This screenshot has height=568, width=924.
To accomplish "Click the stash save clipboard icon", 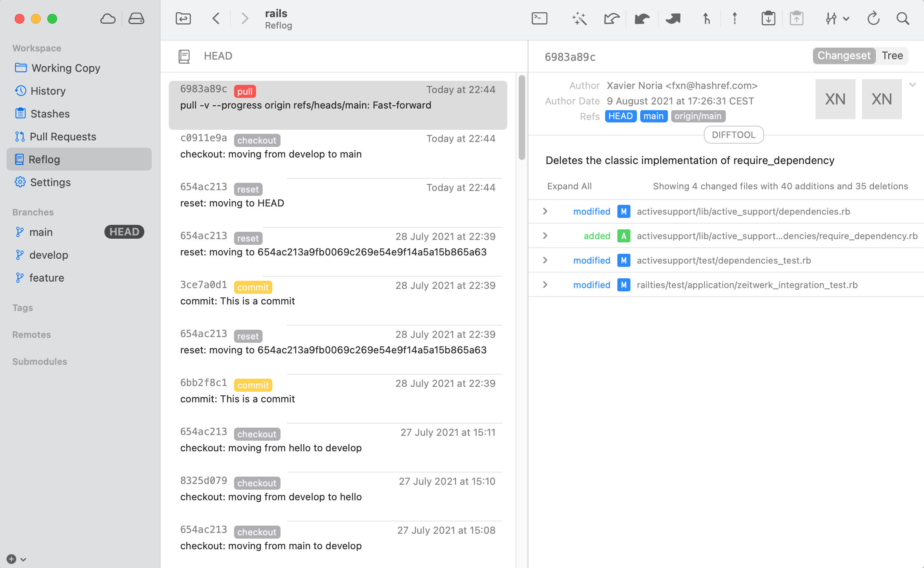I will 768,18.
